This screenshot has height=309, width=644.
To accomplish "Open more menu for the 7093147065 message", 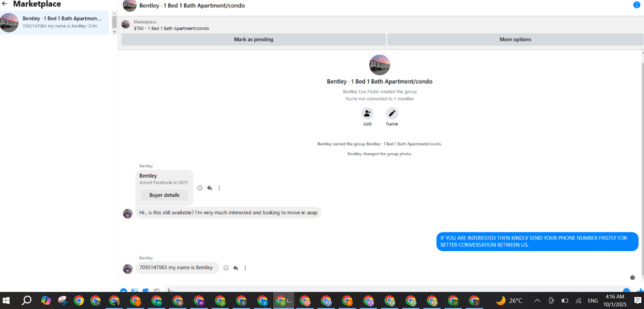I will [245, 268].
